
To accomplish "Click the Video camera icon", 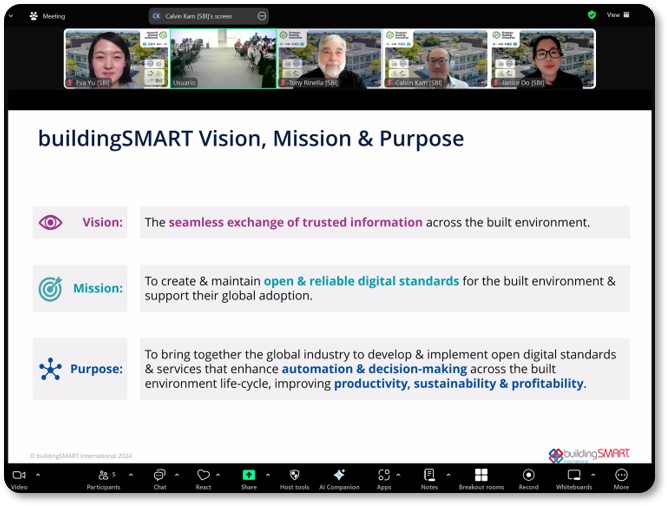I will pos(19,475).
